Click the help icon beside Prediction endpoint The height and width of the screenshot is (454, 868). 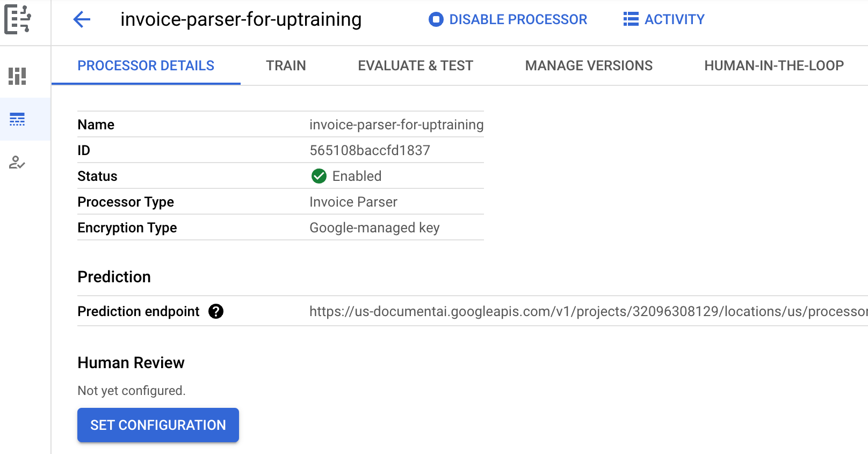[216, 311]
